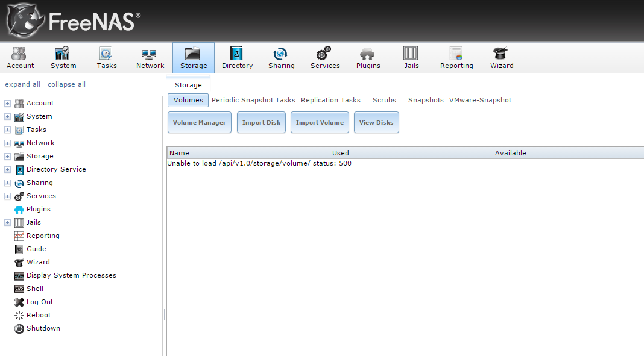Image resolution: width=644 pixels, height=356 pixels.
Task: Expand the Directory Service tree node
Action: tap(7, 169)
